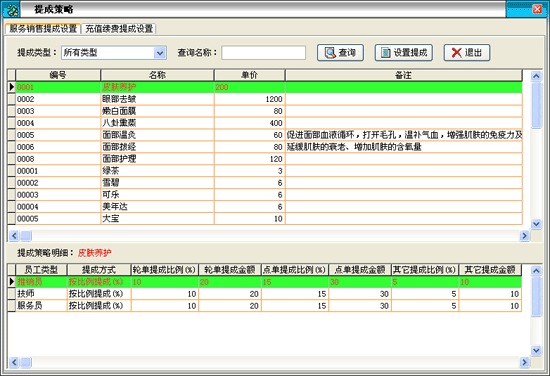This screenshot has width=550, height=376.
Task: Click the app icon in the title bar
Action: pos(12,9)
